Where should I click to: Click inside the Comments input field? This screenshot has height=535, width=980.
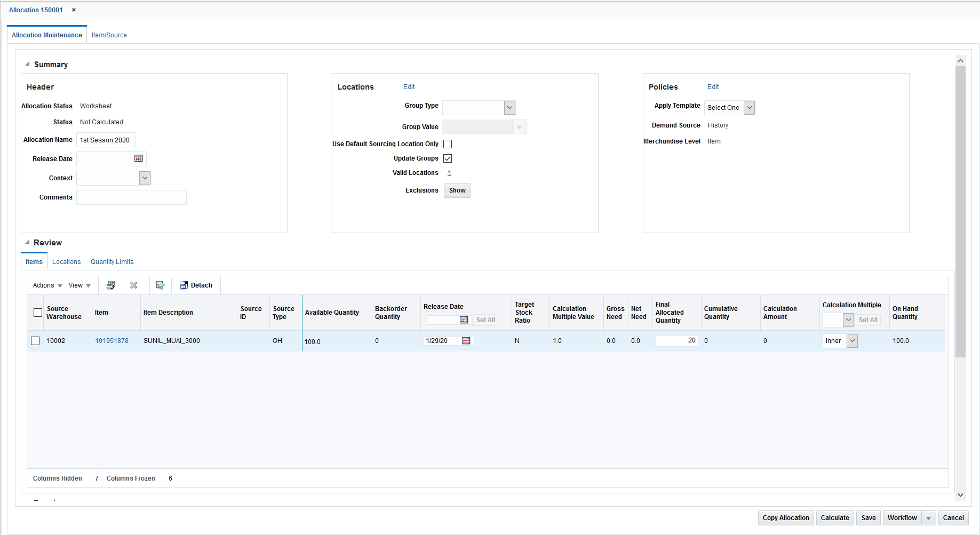point(131,197)
